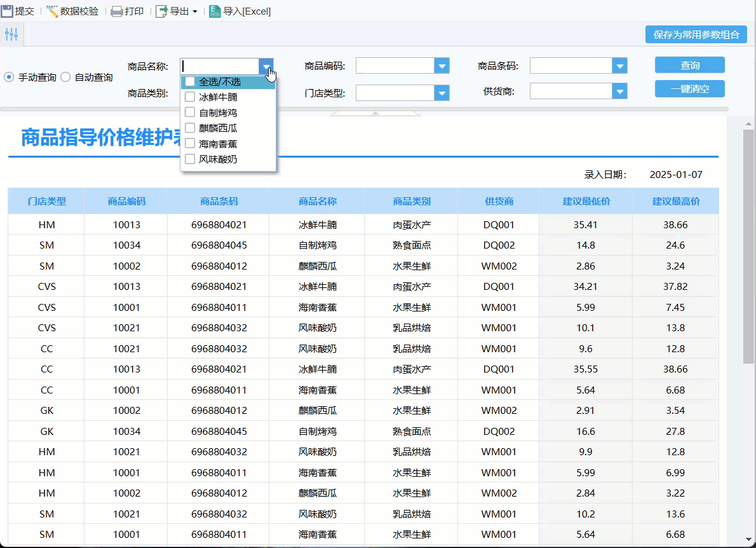
Task: Open the 商品编码 dropdown arrow
Action: tap(442, 65)
